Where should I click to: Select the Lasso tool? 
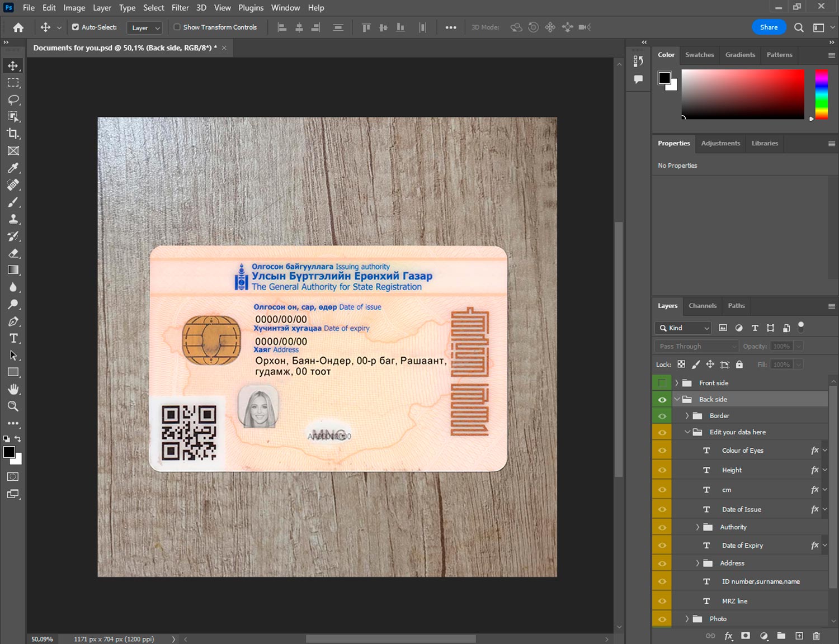tap(13, 100)
